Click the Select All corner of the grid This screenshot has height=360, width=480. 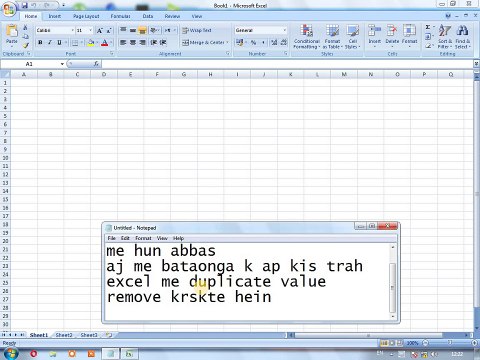coord(5,74)
